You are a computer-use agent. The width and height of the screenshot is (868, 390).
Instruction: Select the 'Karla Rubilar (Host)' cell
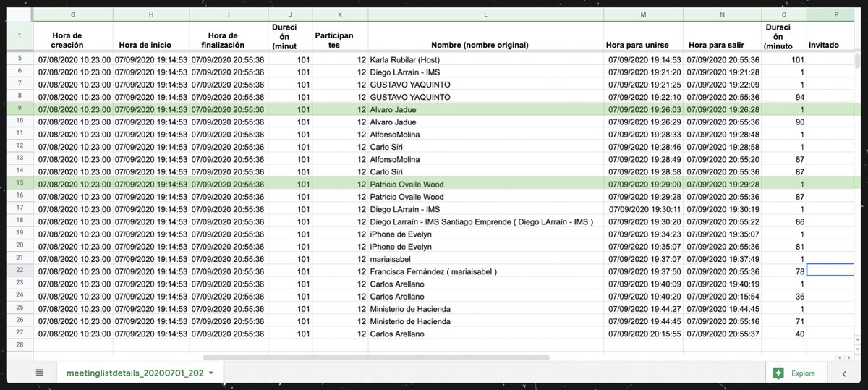coord(485,59)
